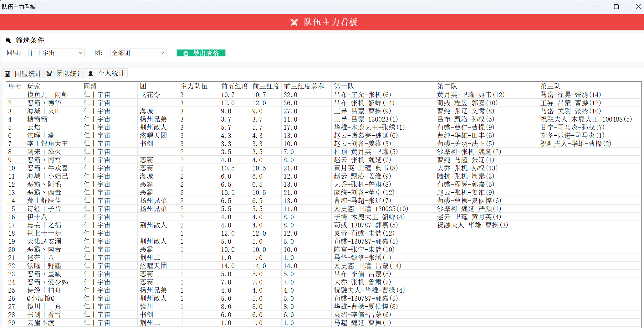The width and height of the screenshot is (644, 328).
Task: Click value 32.0 in 前三红度总和 column
Action: 290,95
